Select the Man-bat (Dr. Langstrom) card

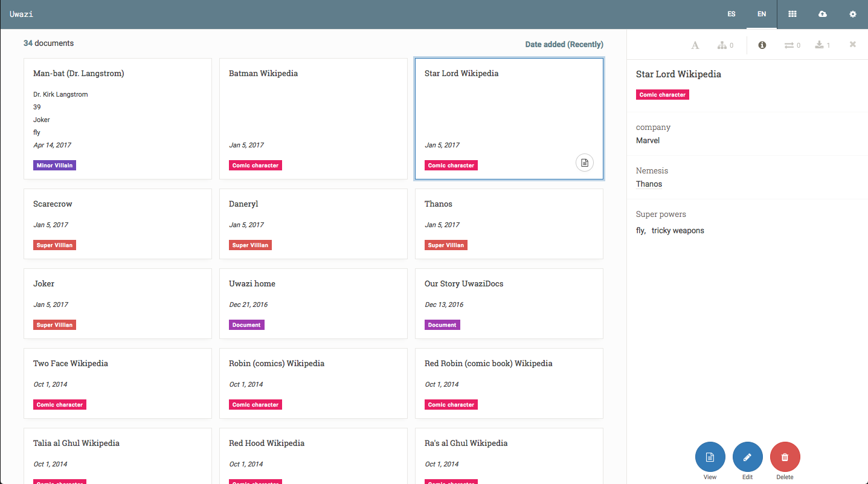pos(118,118)
